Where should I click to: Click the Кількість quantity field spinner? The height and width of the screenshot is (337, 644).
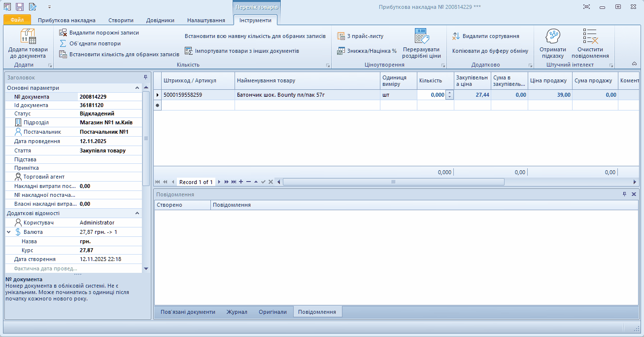pos(449,95)
